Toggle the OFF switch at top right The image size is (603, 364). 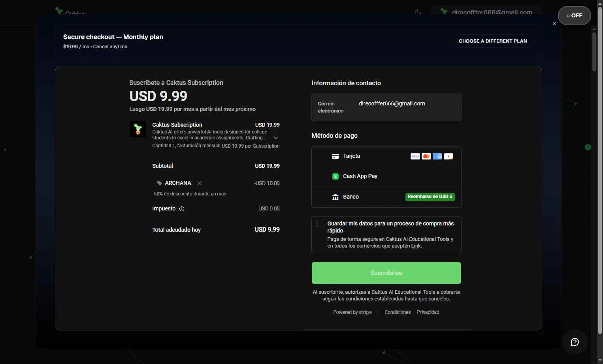pos(575,16)
